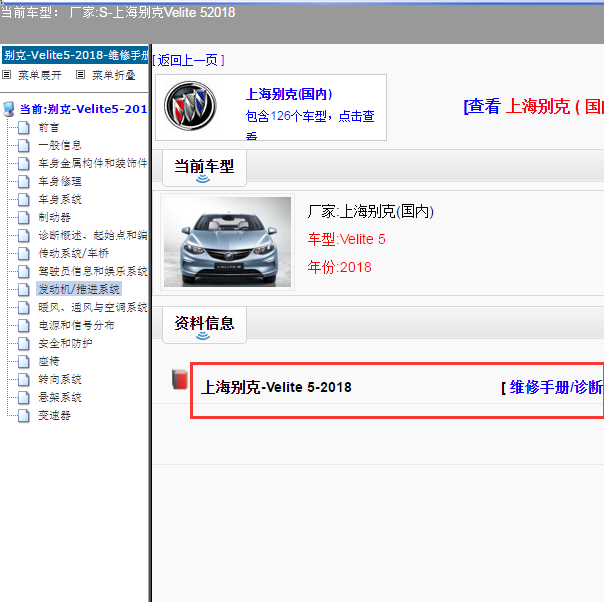Screen dimensions: 604x602
Task: Click the page icon next to 一般信息
Action: click(x=23, y=146)
